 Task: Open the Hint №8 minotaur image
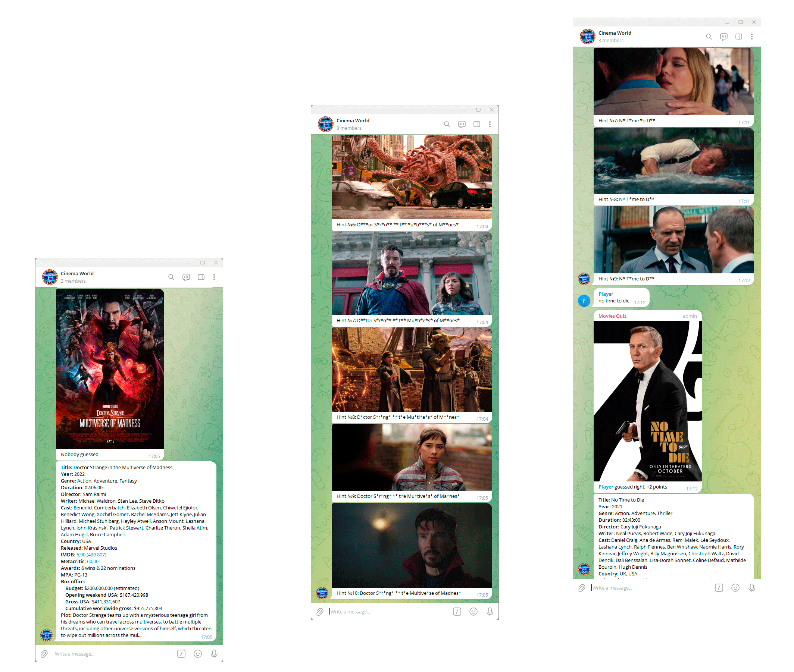412,370
